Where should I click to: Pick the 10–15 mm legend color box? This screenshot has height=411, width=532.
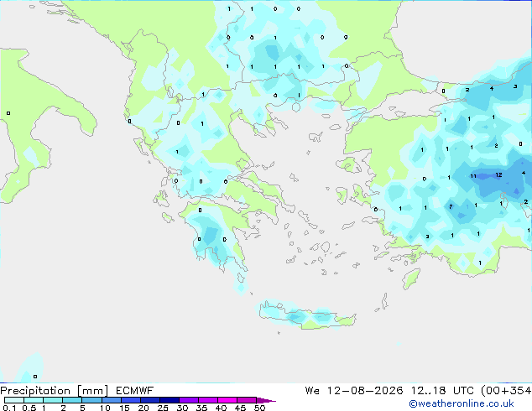(112, 400)
